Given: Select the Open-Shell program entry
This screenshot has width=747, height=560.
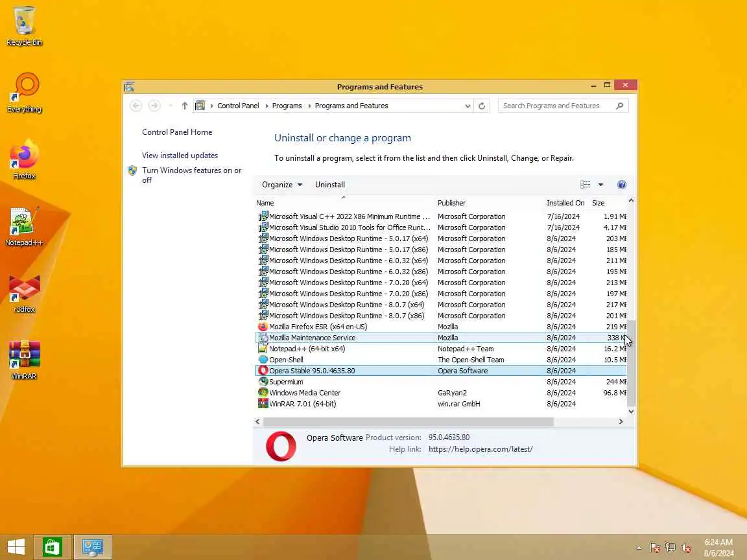Looking at the screenshot, I should tap(441, 360).
